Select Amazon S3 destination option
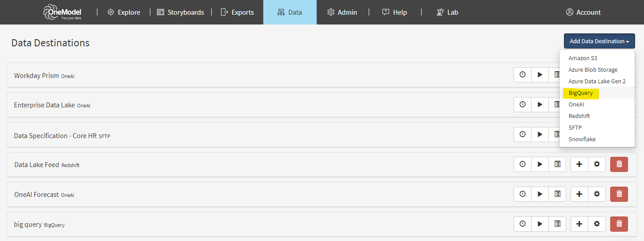Viewport: 644px width, 241px height. click(x=583, y=58)
